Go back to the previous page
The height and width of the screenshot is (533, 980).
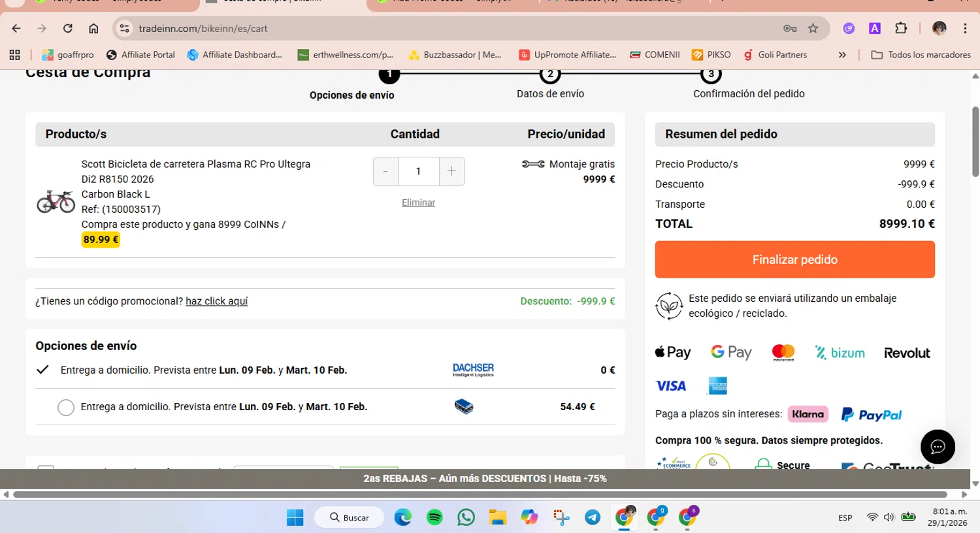click(x=16, y=28)
